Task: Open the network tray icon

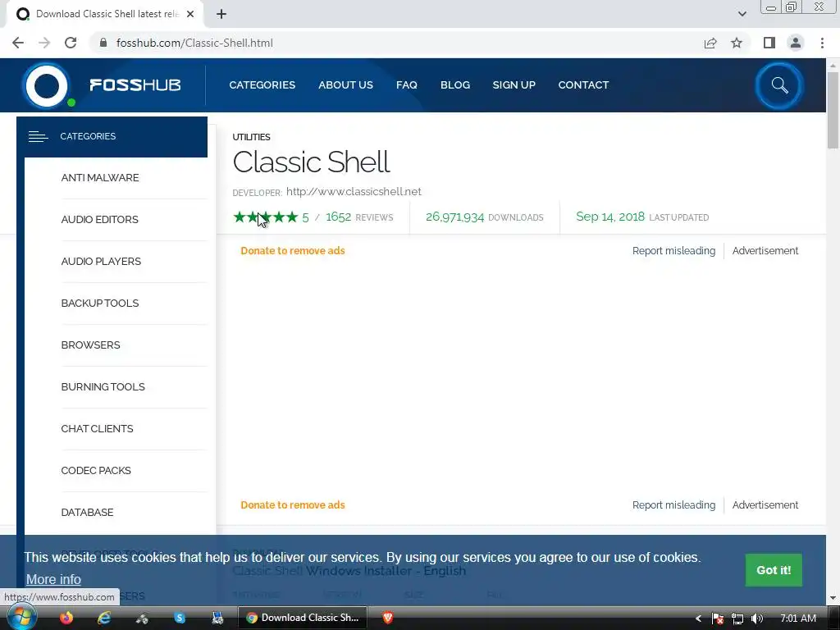Action: click(737, 619)
